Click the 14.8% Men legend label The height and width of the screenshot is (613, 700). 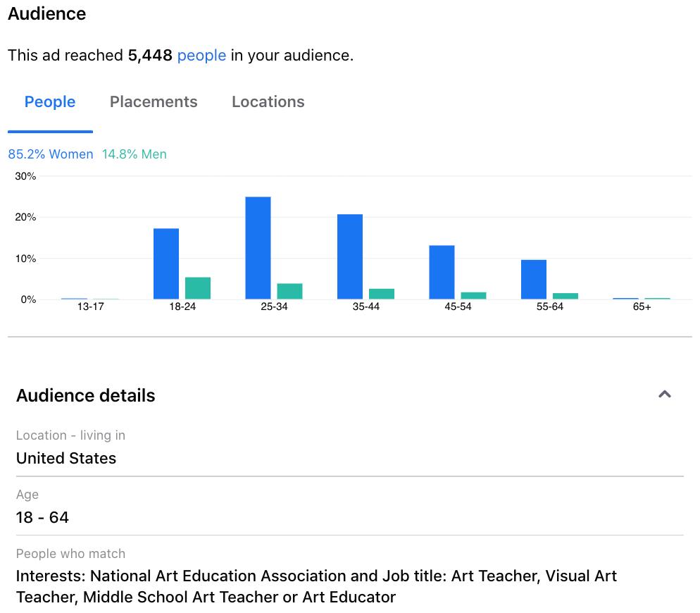[135, 154]
